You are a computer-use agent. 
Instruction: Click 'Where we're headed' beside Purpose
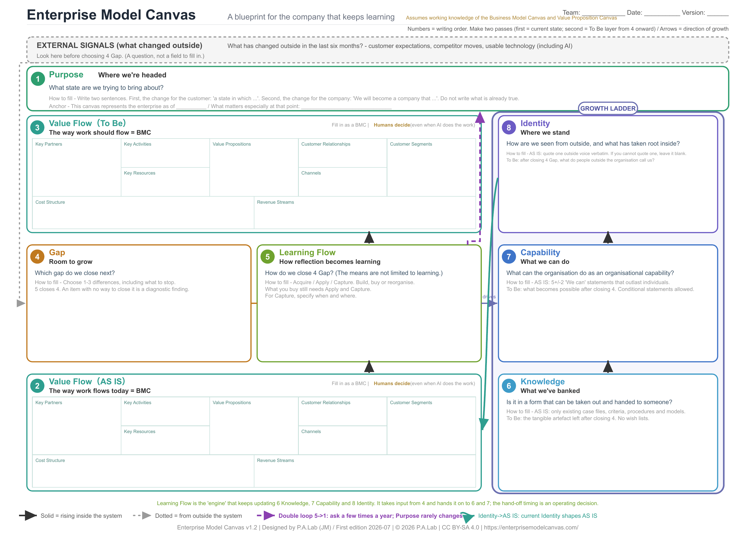point(132,75)
